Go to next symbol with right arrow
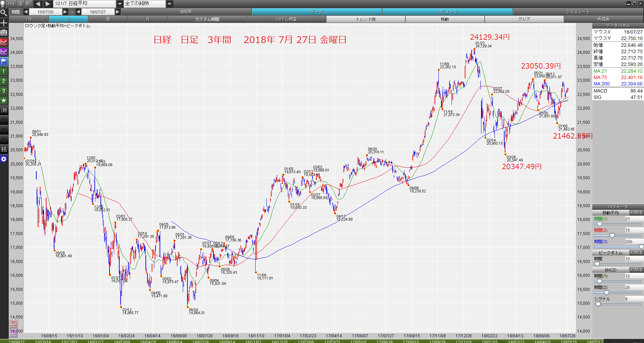644x343 pixels. [x=48, y=4]
